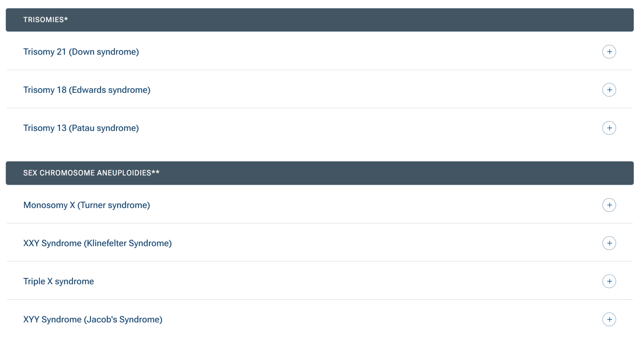Click blank center of Trisomy 13 row

pyautogui.click(x=346, y=128)
